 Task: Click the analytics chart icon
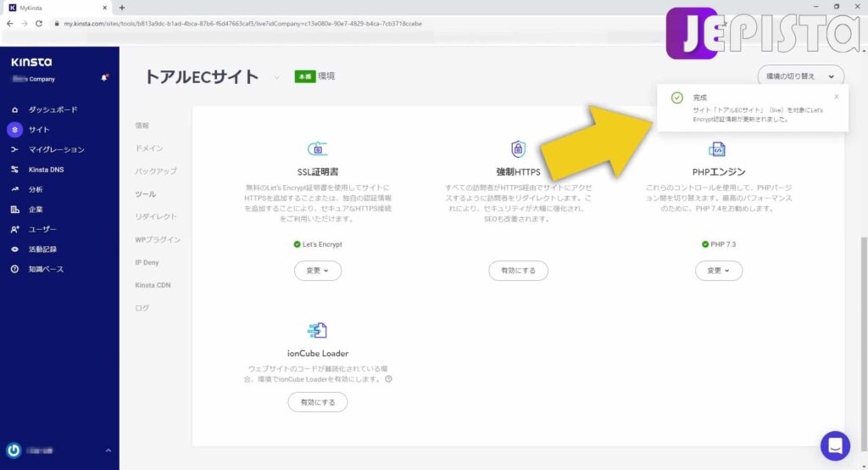[15, 189]
